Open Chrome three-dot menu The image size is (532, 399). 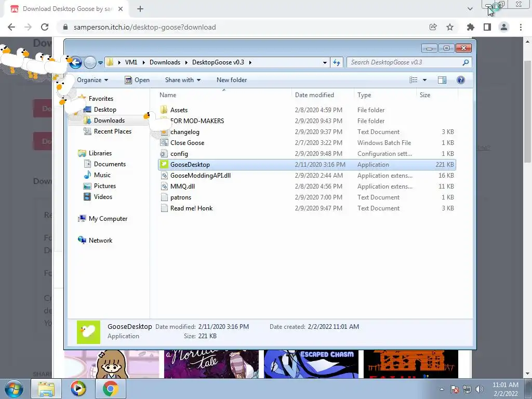[521, 27]
